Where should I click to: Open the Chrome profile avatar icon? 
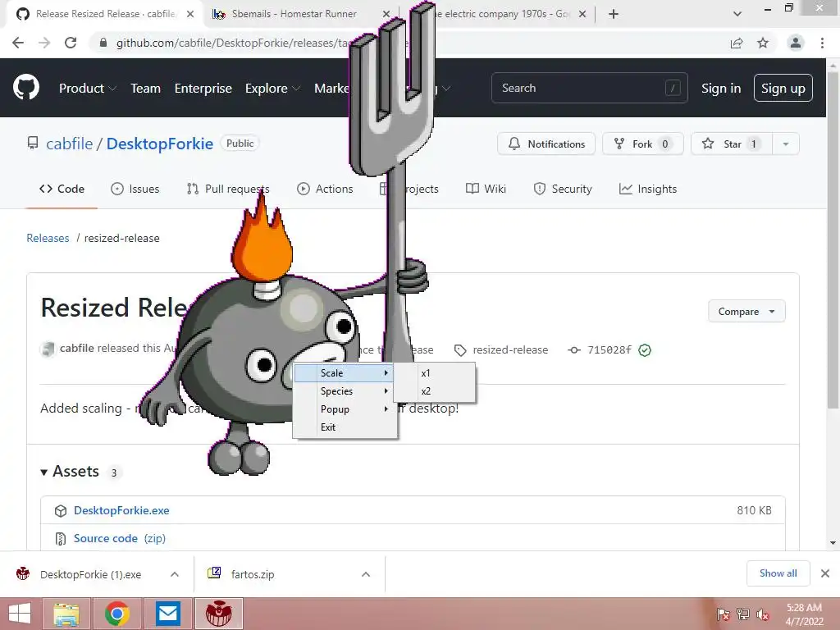pos(796,43)
